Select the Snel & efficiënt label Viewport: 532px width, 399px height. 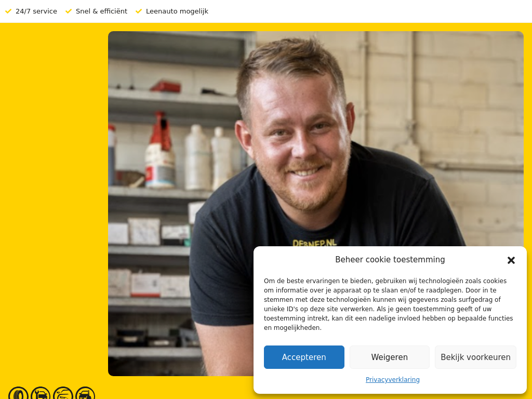point(101,11)
